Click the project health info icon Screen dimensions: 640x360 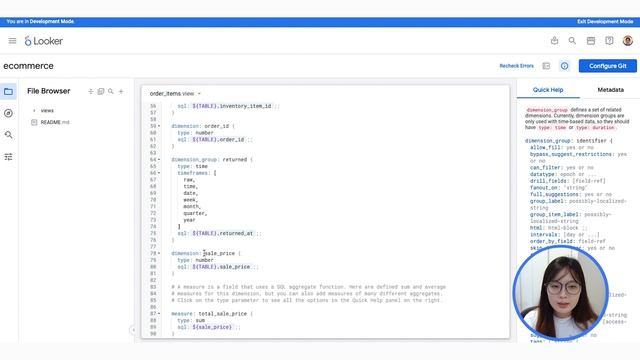point(564,66)
